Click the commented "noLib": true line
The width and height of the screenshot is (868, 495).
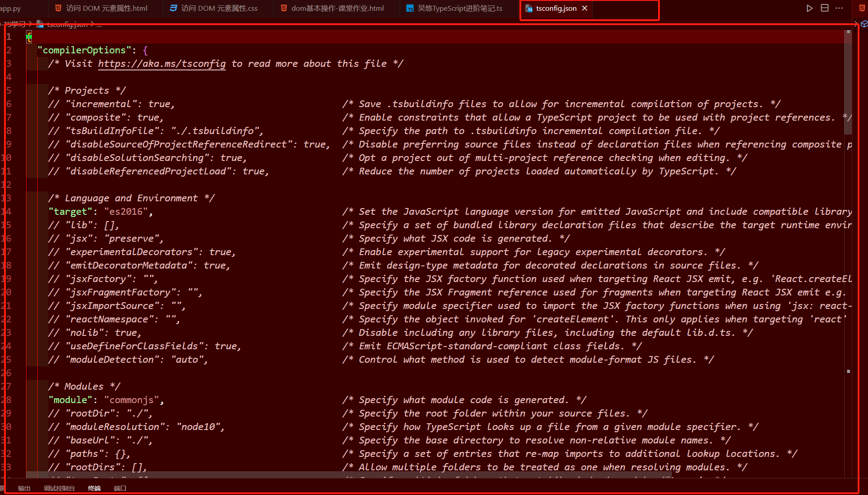[x=95, y=333]
